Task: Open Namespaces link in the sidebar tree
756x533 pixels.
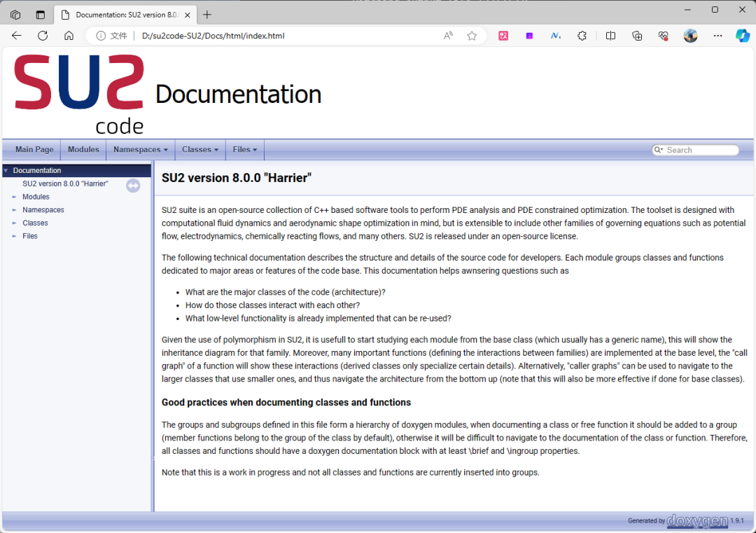Action: click(43, 210)
